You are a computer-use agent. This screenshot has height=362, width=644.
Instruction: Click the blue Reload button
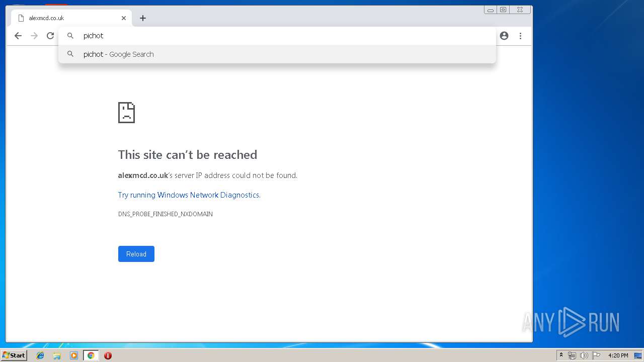point(136,254)
